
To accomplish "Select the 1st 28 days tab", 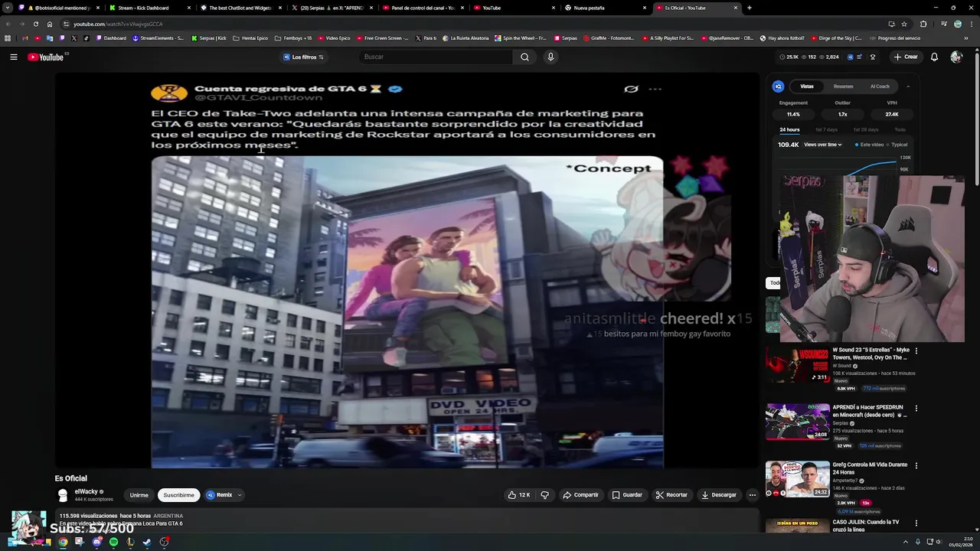I will (866, 130).
